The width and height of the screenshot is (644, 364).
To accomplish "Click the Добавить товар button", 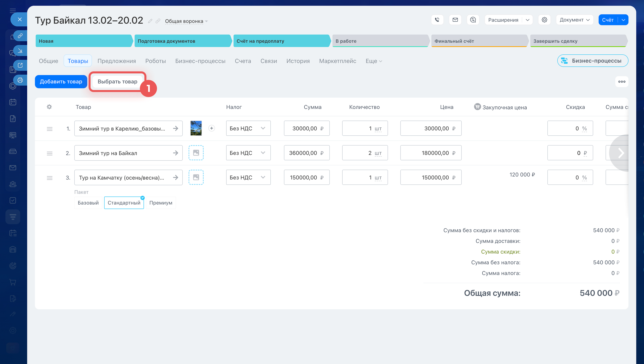I will (x=61, y=81).
